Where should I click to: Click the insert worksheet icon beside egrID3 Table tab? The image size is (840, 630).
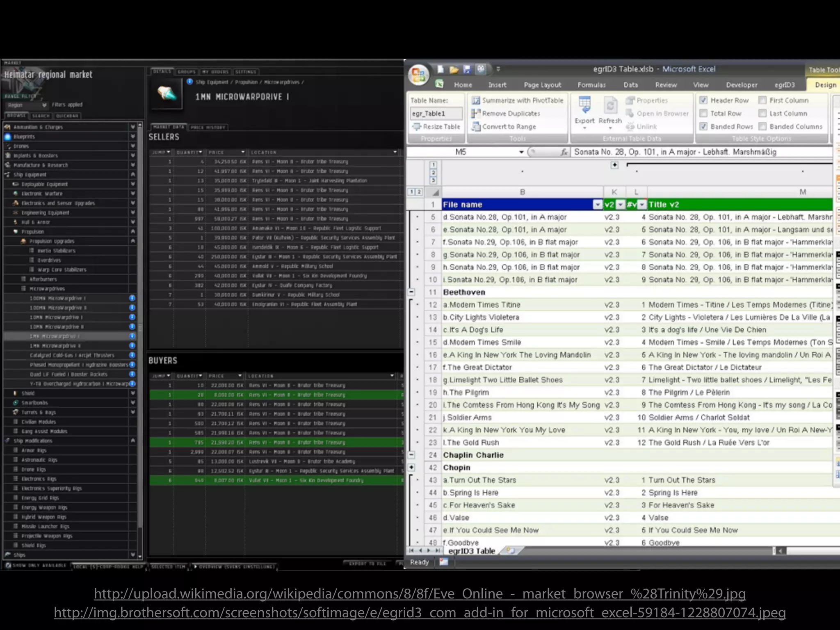510,550
